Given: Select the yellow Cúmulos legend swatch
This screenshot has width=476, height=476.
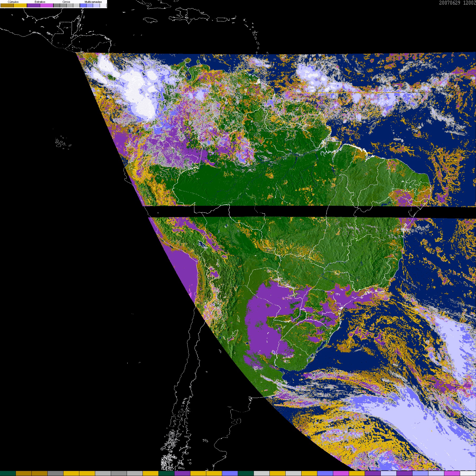Looking at the screenshot, I should [x=20, y=6].
